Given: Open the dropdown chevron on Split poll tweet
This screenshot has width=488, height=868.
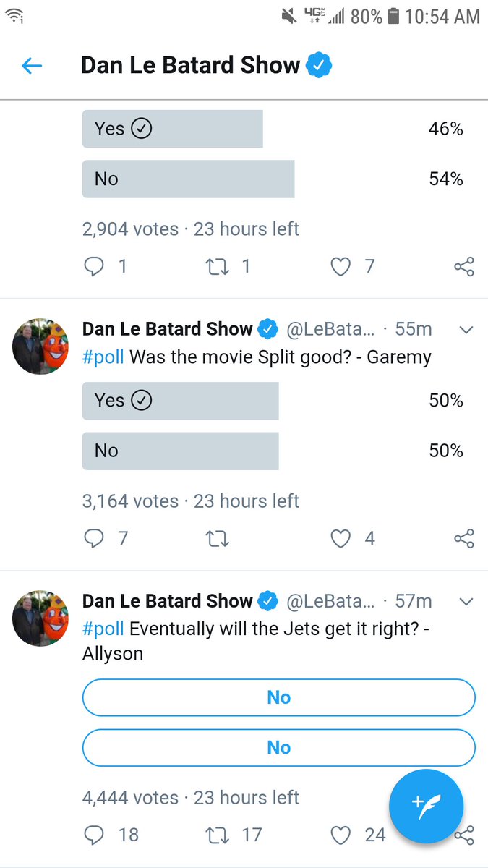Looking at the screenshot, I should [x=466, y=330].
